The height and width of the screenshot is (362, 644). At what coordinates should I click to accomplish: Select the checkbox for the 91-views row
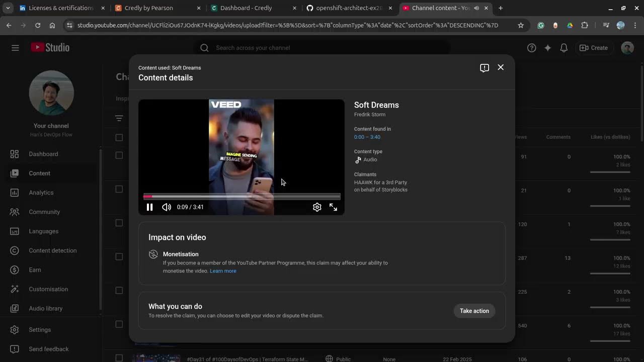tap(119, 155)
